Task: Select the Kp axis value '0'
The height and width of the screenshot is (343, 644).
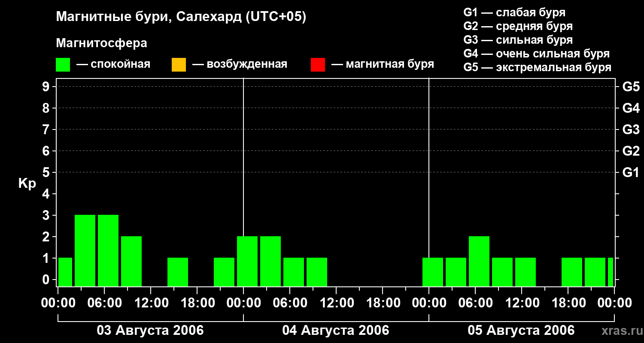Action: coord(47,280)
